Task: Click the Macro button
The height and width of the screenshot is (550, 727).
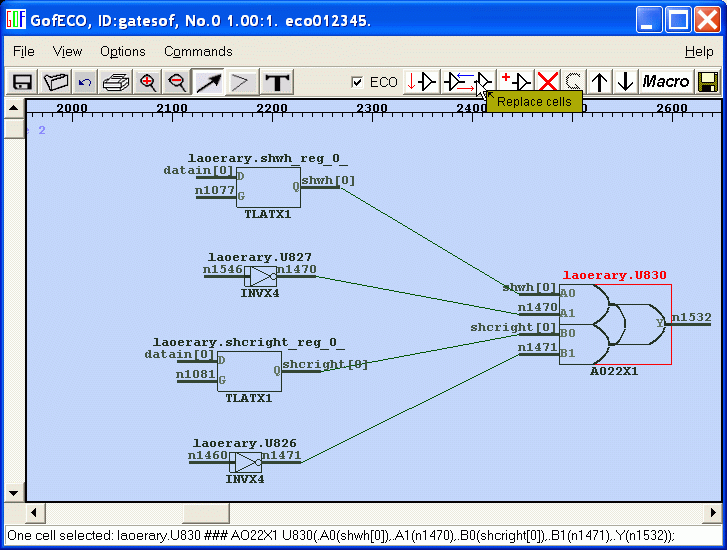Action: coord(666,82)
